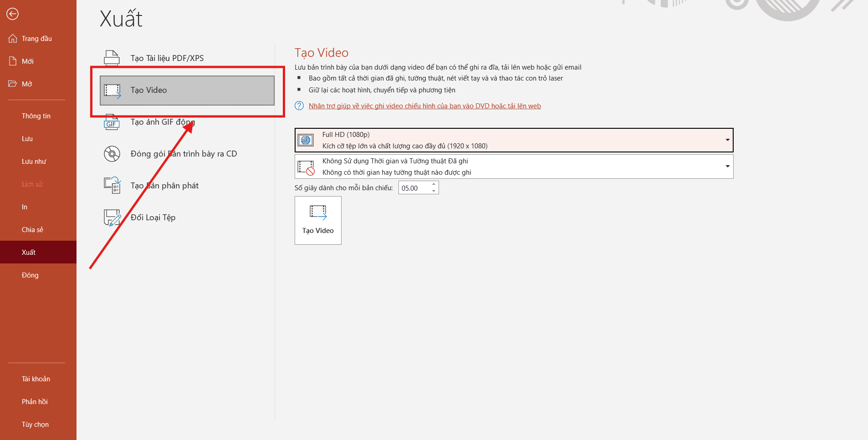The height and width of the screenshot is (440, 868).
Task: Click the handouts creation icon
Action: coord(112,186)
